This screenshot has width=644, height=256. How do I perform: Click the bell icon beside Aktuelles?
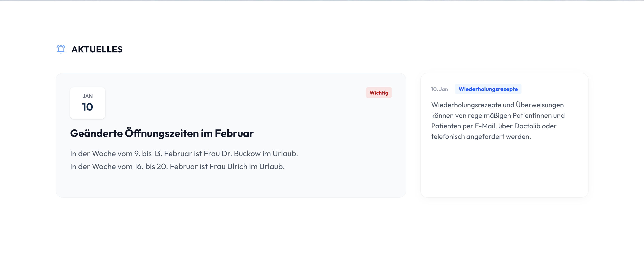pos(61,49)
